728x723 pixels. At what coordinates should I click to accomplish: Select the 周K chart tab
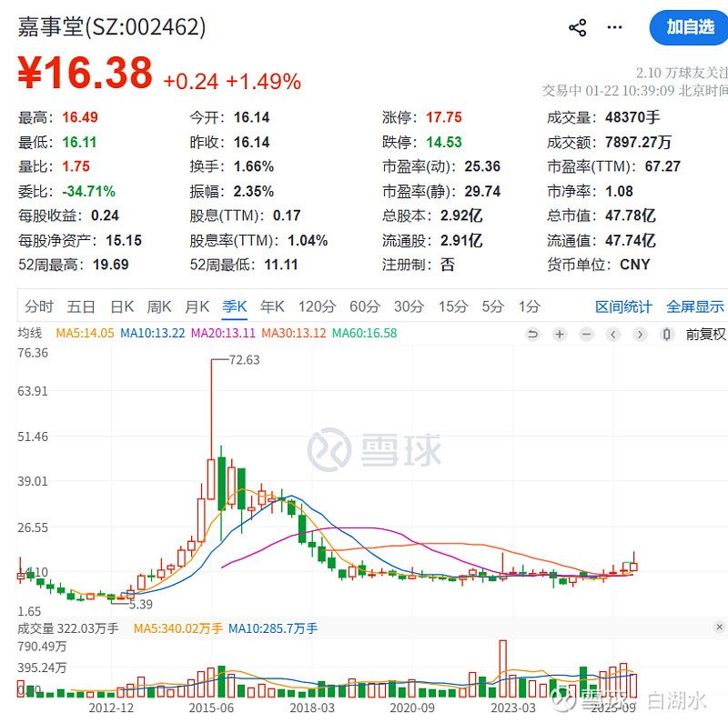click(159, 306)
